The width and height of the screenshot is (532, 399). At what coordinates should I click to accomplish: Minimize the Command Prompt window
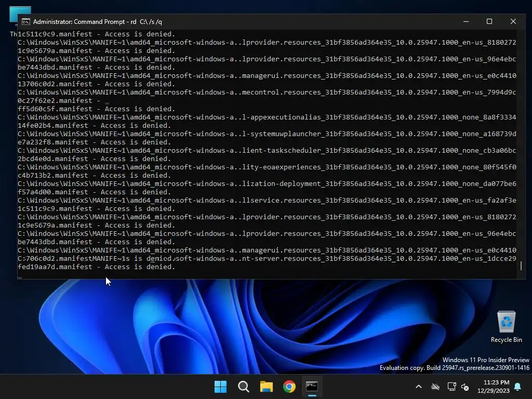(466, 21)
